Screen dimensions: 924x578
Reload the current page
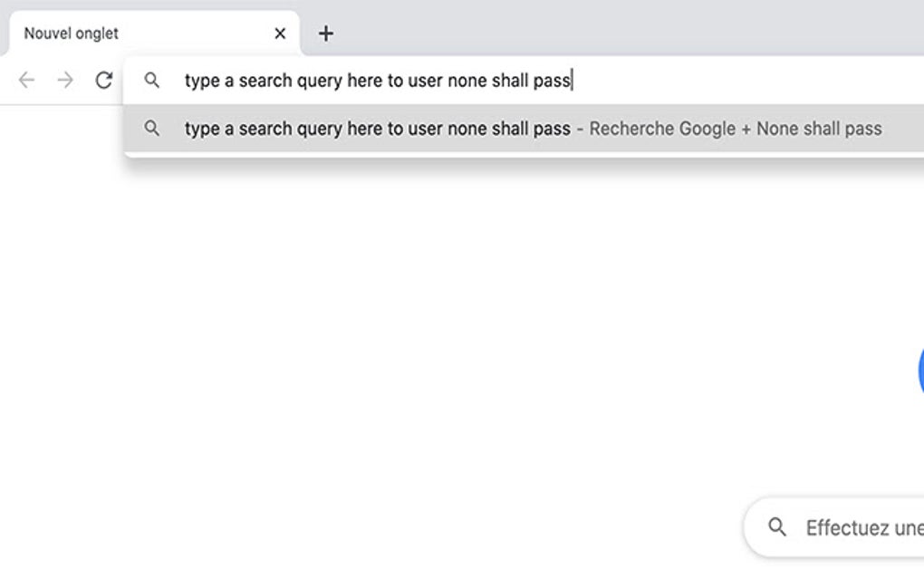(x=102, y=80)
